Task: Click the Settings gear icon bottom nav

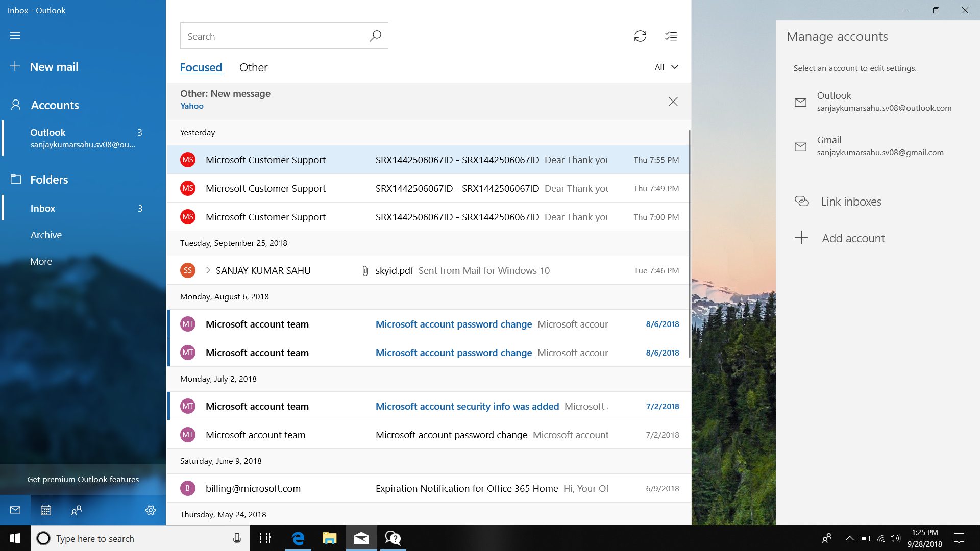Action: (x=150, y=510)
